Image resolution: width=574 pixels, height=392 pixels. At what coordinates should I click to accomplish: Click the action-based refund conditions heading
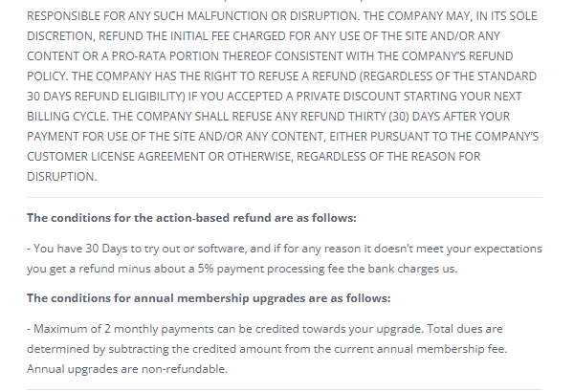[191, 218]
